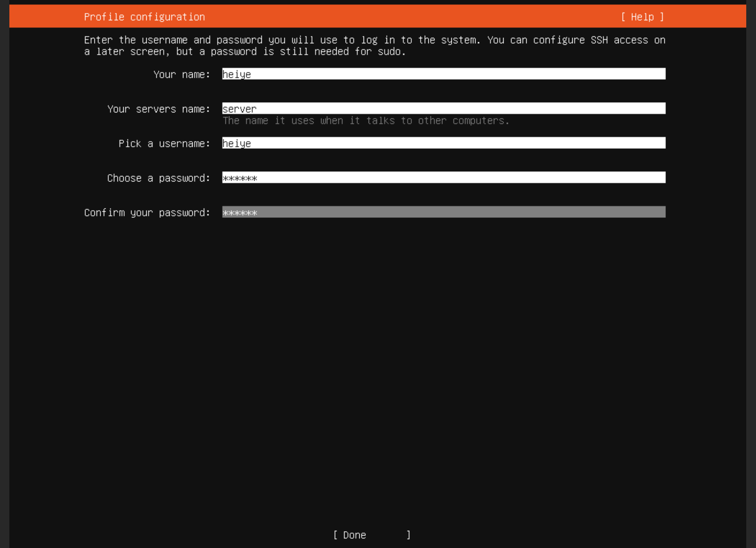
Task: Select the Pick a username field
Action: pyautogui.click(x=443, y=143)
